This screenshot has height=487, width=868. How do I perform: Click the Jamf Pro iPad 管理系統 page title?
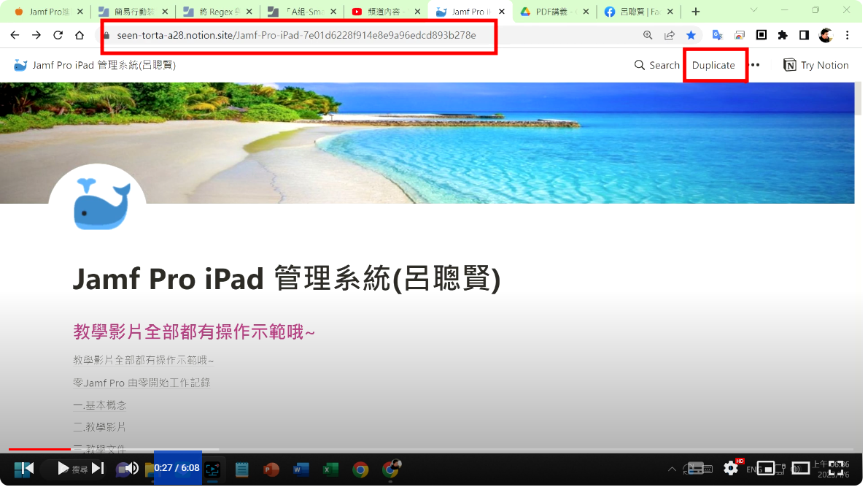pos(287,279)
